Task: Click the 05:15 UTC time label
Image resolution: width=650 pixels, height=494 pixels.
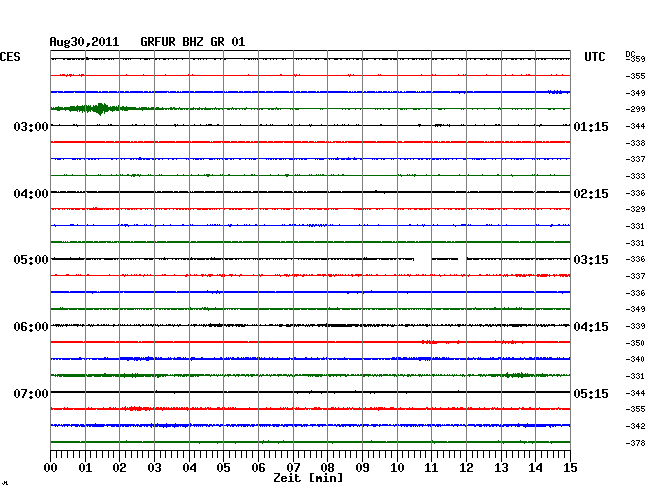Action: (591, 393)
